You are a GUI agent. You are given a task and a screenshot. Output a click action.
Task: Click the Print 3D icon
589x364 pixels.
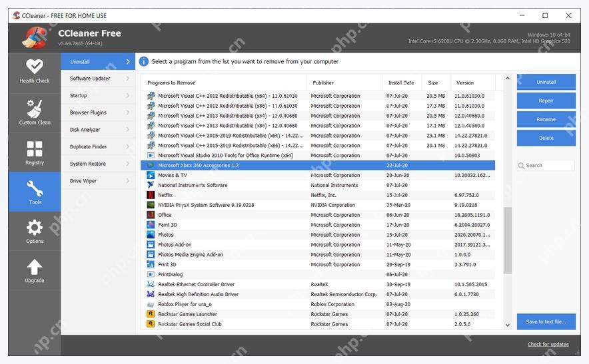[151, 265]
